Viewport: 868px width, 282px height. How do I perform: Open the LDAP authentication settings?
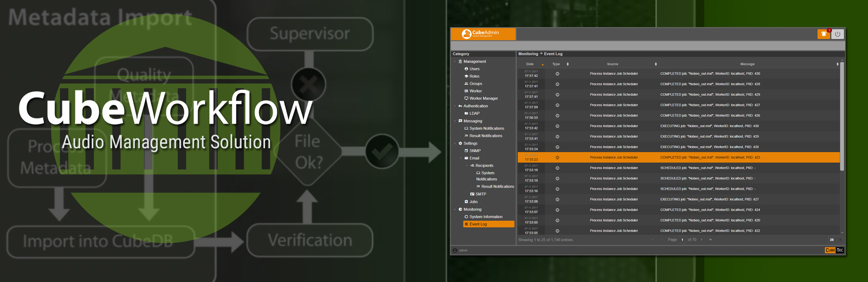click(x=474, y=113)
